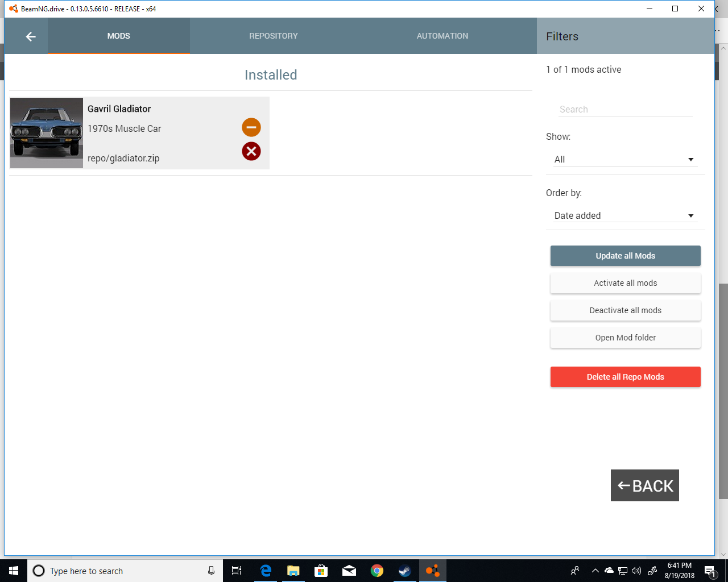Open the People icon in system tray
The image size is (728, 582).
575,571
